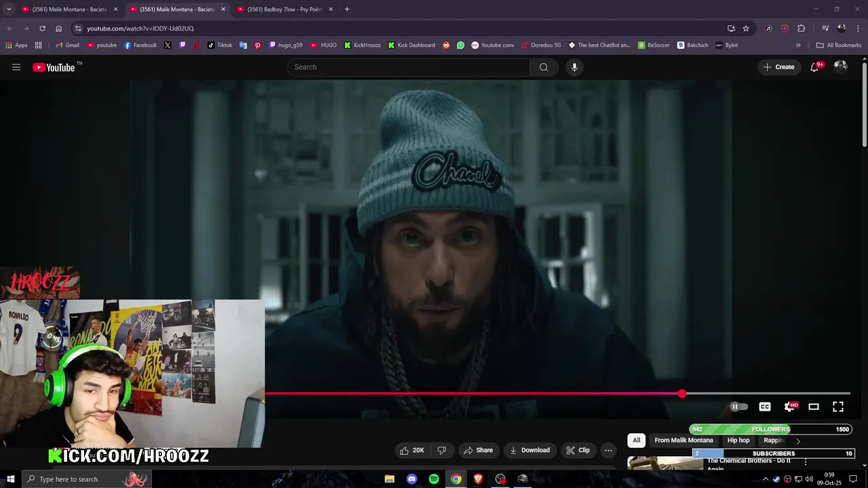
Task: Open The Chemical Brothers video thumbnail
Action: (x=665, y=463)
